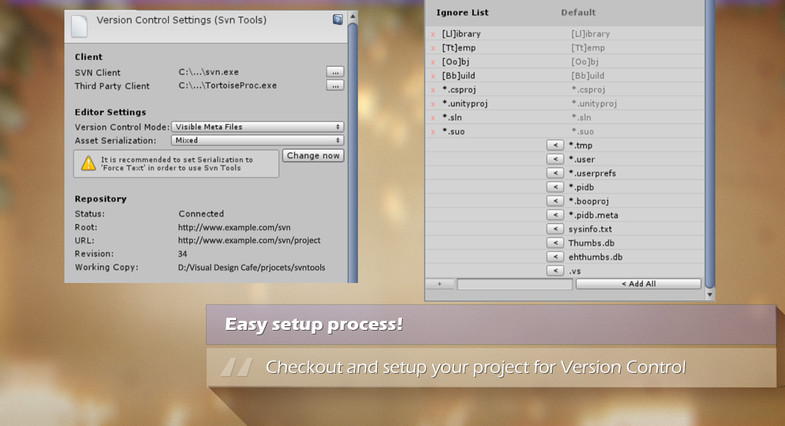The width and height of the screenshot is (785, 426).
Task: Click settings panel scrollbar up arrow
Action: click(x=352, y=17)
